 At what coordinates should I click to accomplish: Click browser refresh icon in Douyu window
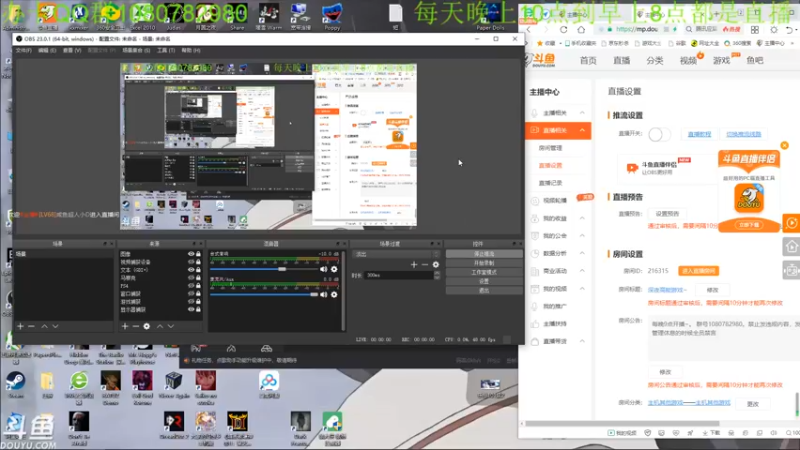pos(563,30)
